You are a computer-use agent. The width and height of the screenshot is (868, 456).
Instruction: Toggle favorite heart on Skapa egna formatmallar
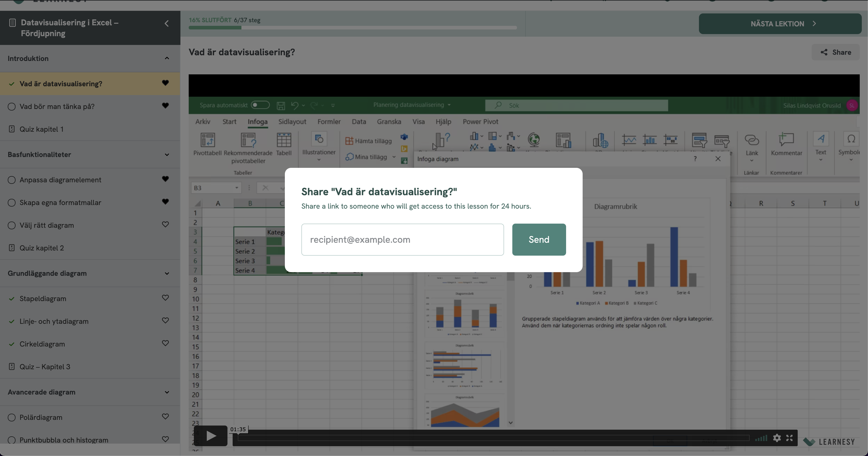(165, 201)
